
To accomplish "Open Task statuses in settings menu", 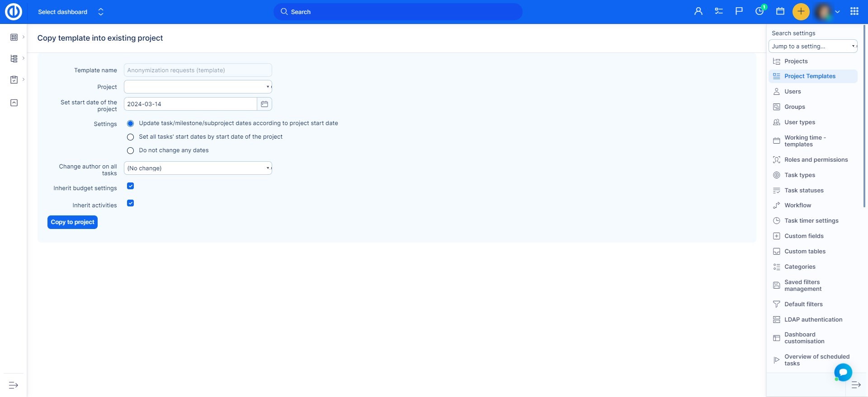I will coord(803,191).
